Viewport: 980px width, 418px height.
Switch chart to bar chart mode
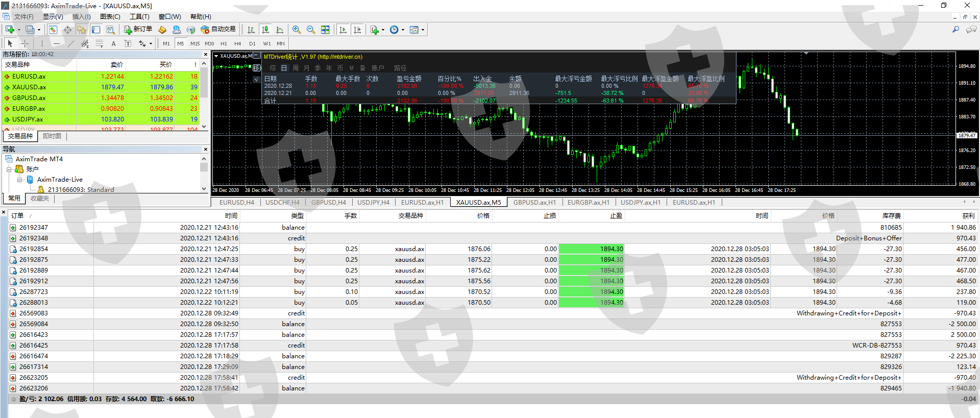(251, 30)
